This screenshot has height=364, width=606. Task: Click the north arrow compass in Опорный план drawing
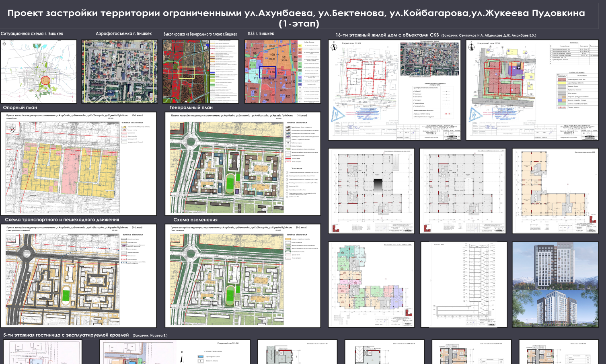click(12, 129)
